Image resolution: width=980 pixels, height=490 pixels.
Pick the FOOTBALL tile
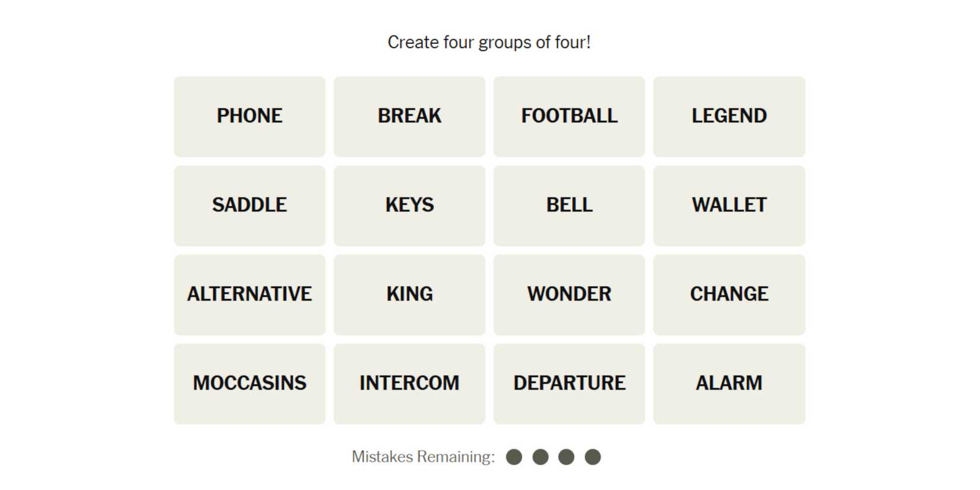[569, 116]
